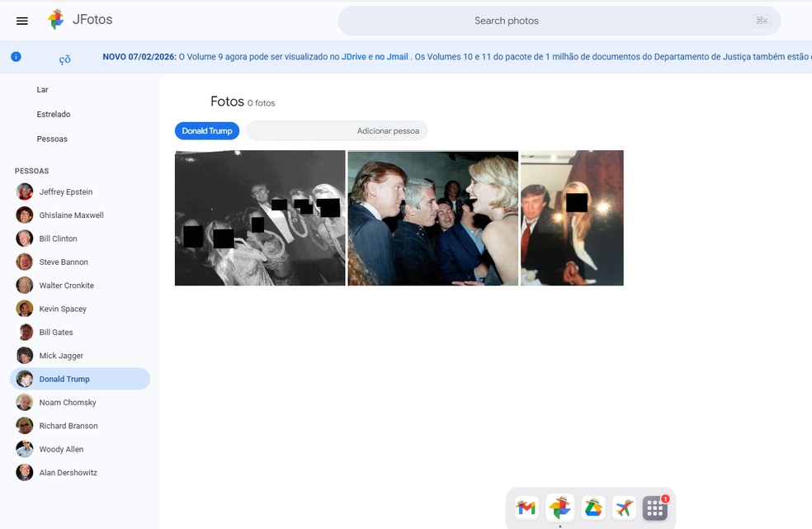812x529 pixels.
Task: Click the Adicionar pessoa field
Action: (336, 130)
